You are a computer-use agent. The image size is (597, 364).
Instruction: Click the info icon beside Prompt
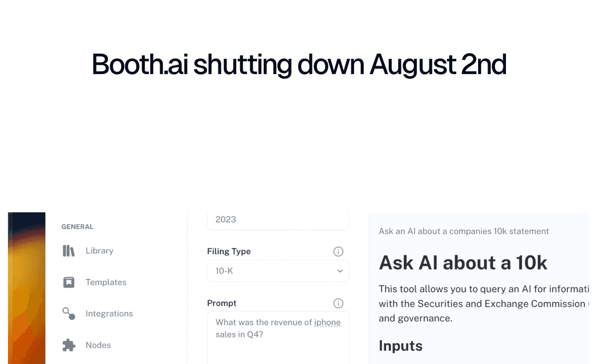[338, 303]
